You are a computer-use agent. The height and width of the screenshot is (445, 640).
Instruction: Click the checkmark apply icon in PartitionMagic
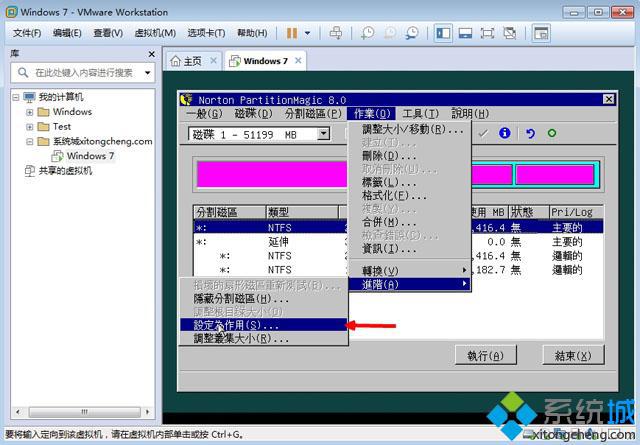[x=483, y=133]
